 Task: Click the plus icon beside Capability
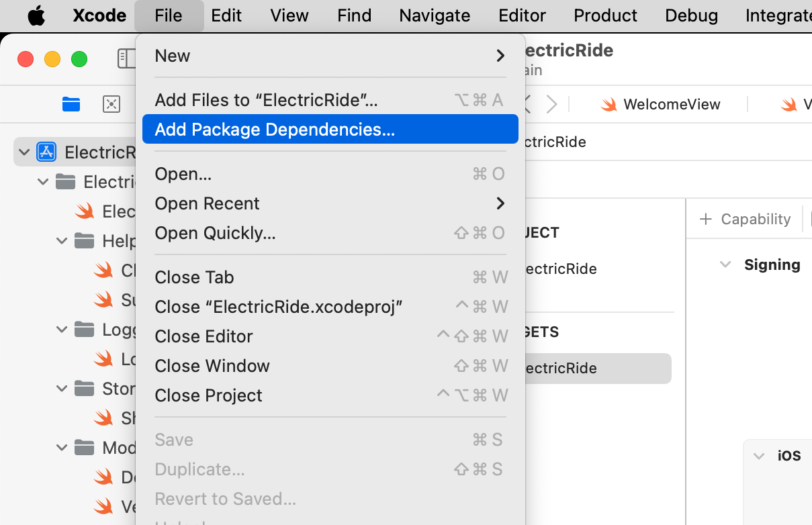(x=705, y=220)
